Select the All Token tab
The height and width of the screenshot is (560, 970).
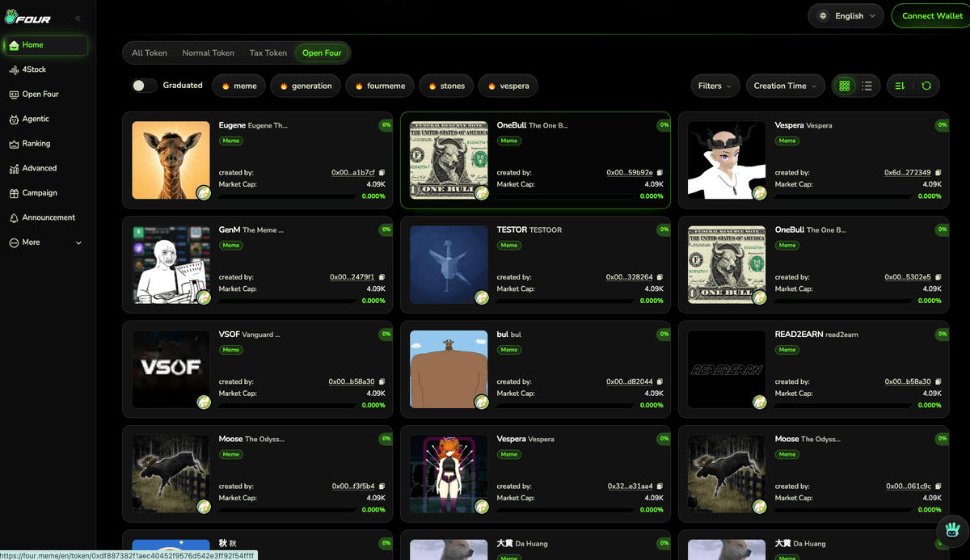click(x=150, y=53)
